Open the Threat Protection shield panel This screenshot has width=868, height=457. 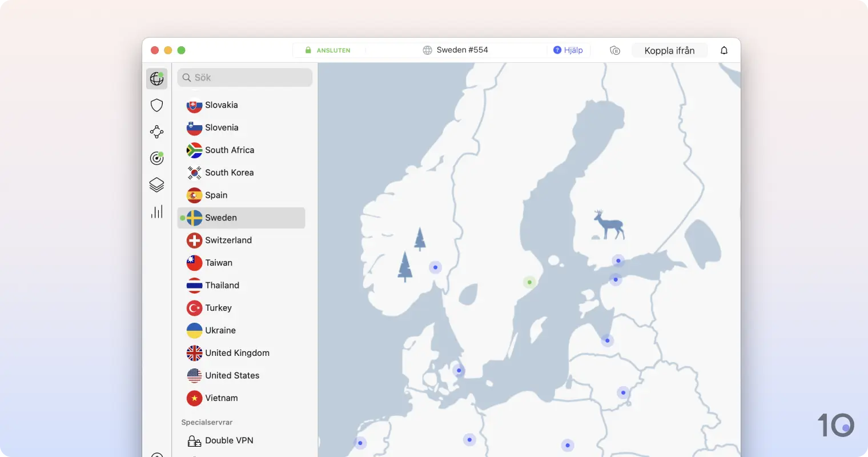pos(156,105)
